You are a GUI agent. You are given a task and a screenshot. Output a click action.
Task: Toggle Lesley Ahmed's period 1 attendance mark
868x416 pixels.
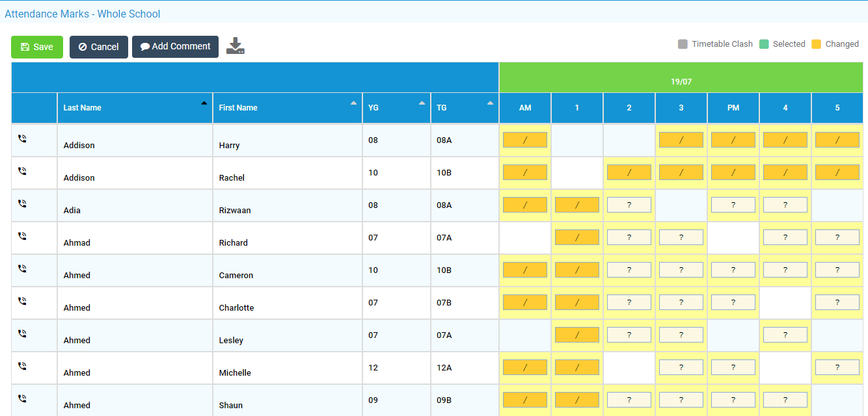pyautogui.click(x=576, y=334)
